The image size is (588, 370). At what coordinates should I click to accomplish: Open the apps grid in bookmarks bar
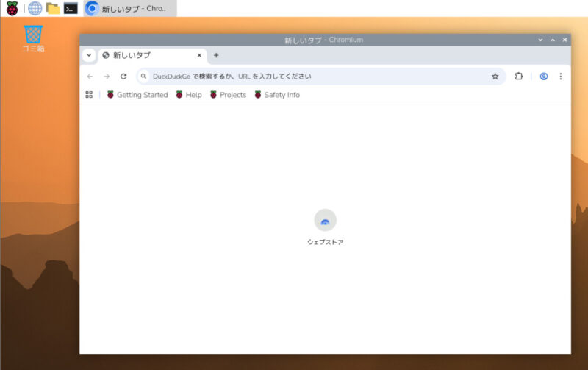(x=89, y=95)
